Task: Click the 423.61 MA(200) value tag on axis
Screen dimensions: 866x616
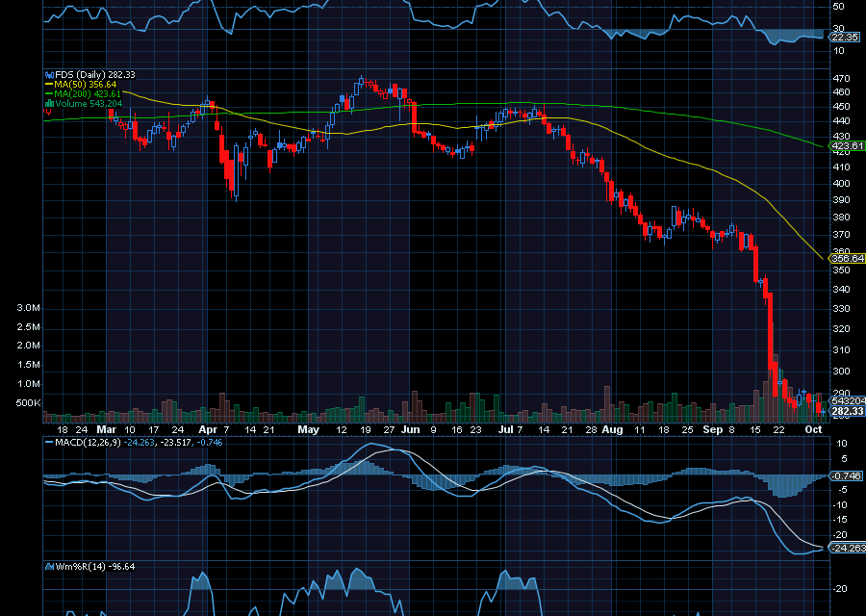Action: click(845, 145)
